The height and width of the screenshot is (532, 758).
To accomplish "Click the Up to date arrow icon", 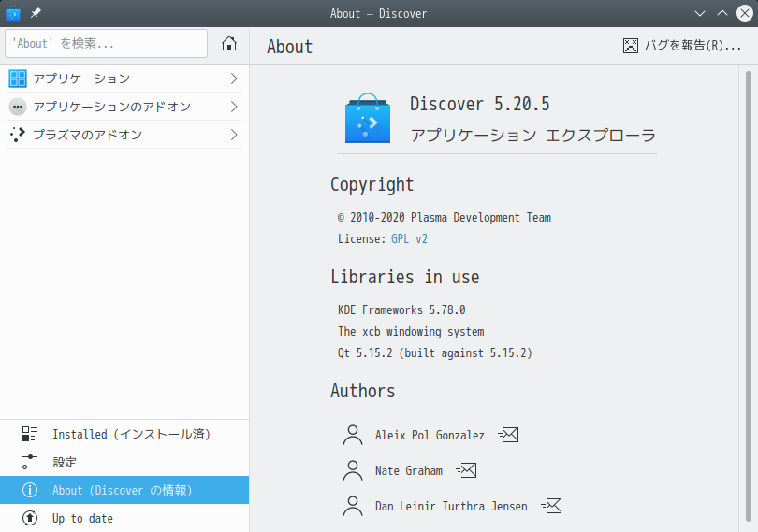I will [30, 518].
